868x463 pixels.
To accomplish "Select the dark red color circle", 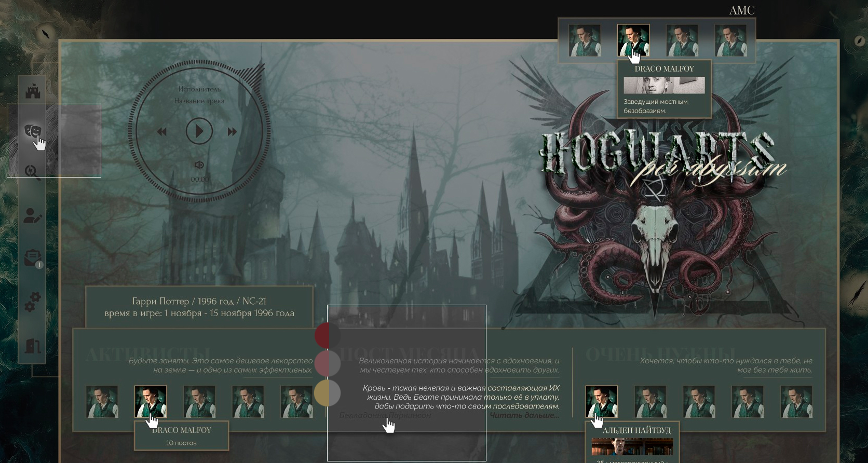I will 327,335.
